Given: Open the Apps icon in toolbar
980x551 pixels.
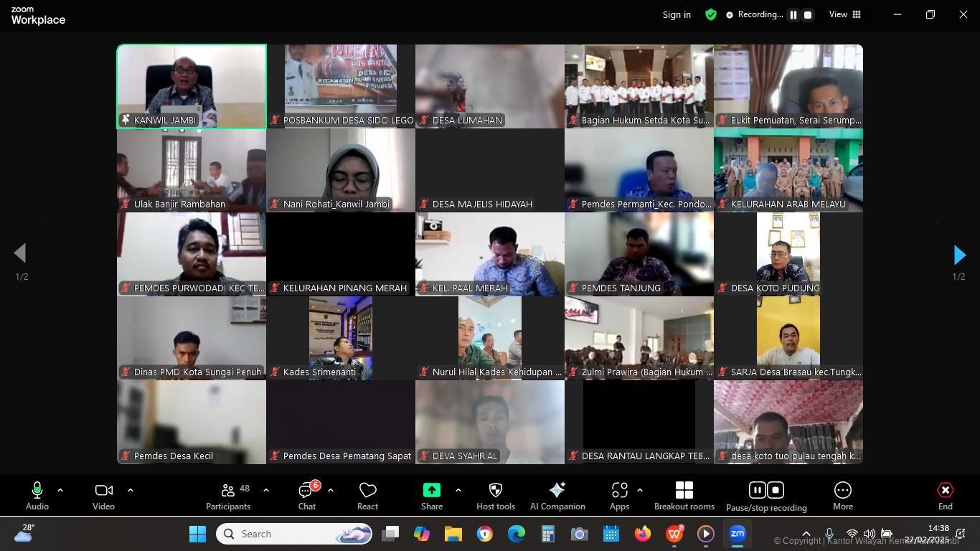Looking at the screenshot, I should point(619,496).
